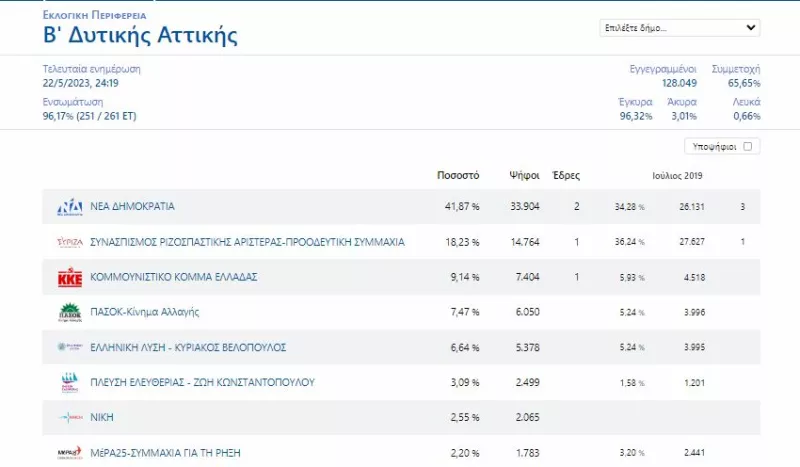Click the 2019 value 36,24 %
The width and height of the screenshot is (800, 467).
(x=630, y=242)
